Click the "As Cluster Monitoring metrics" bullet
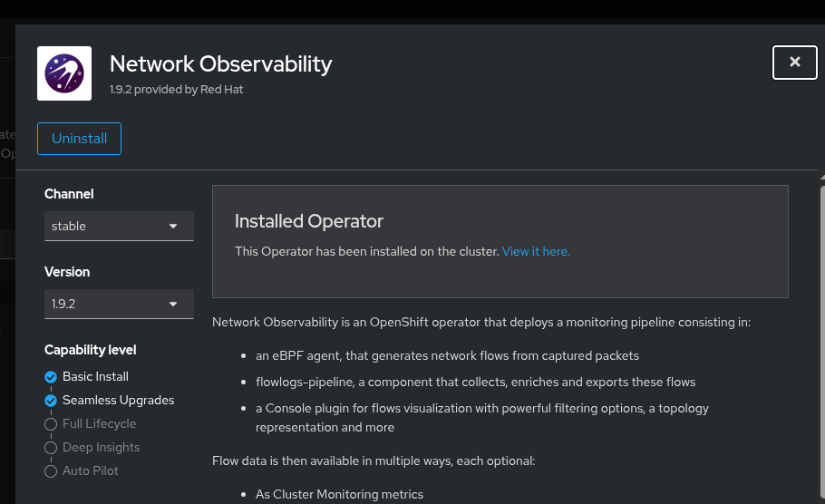The height and width of the screenshot is (504, 825). [x=339, y=494]
